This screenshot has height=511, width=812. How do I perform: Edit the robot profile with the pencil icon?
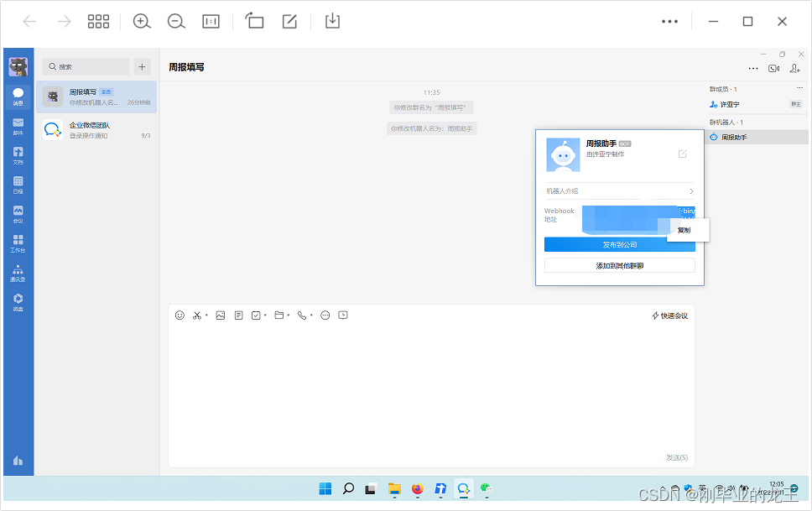[683, 154]
